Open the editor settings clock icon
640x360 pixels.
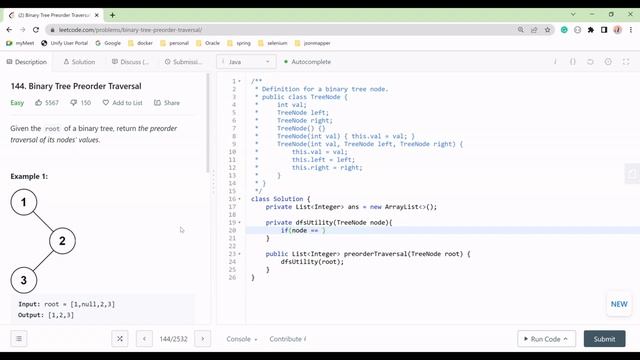(608, 62)
